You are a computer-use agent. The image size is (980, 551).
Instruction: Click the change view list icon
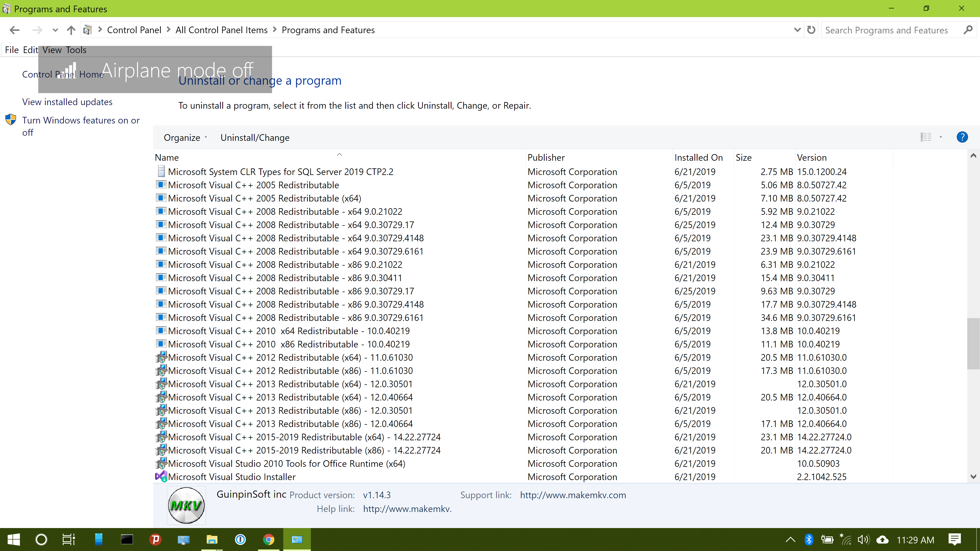pos(926,137)
